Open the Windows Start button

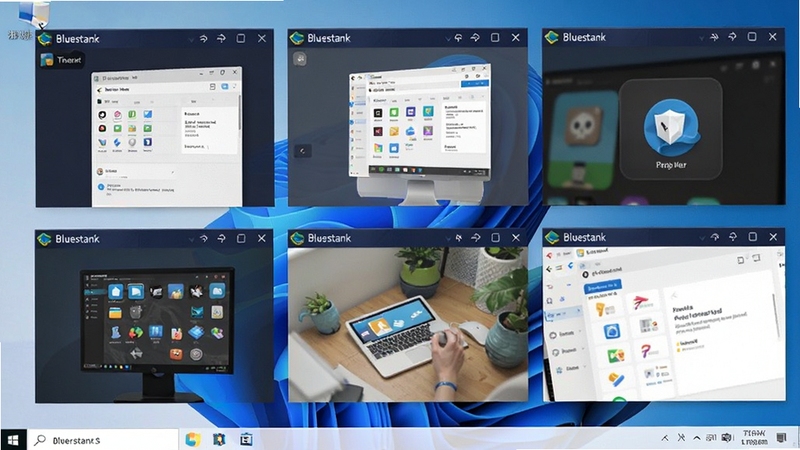(x=13, y=439)
